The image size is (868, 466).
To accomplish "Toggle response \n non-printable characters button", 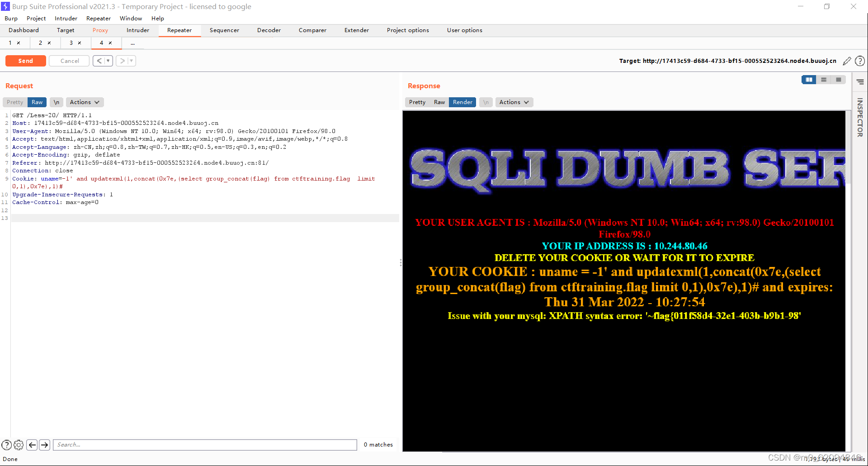I will [x=486, y=102].
